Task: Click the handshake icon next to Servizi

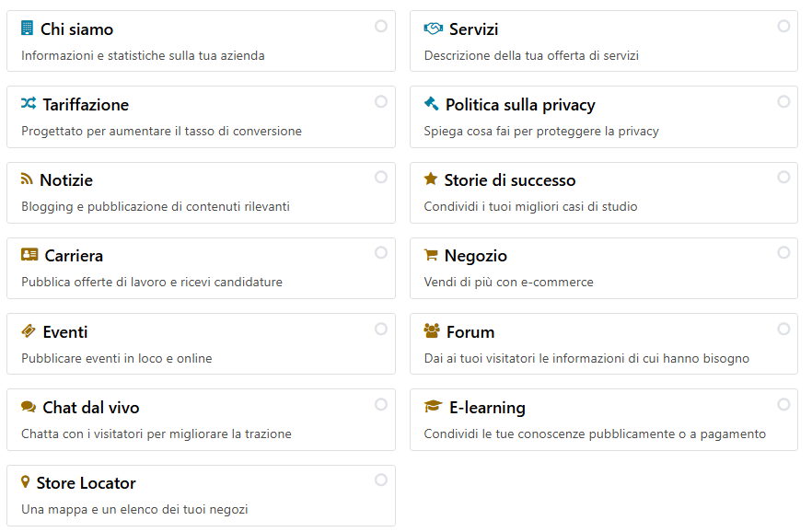Action: point(433,29)
